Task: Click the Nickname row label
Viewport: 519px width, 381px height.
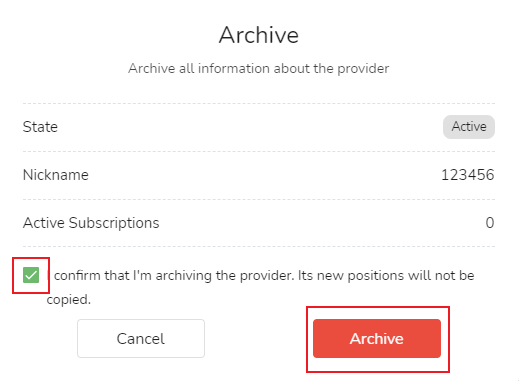Action: point(56,175)
